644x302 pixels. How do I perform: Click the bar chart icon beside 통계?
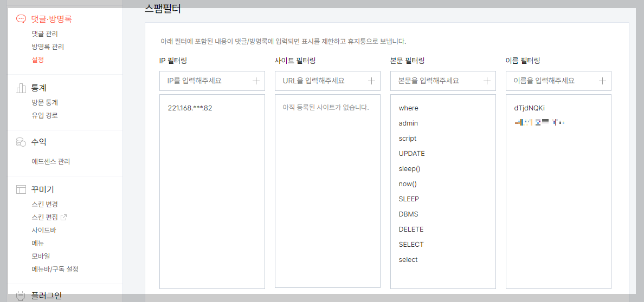(21, 88)
